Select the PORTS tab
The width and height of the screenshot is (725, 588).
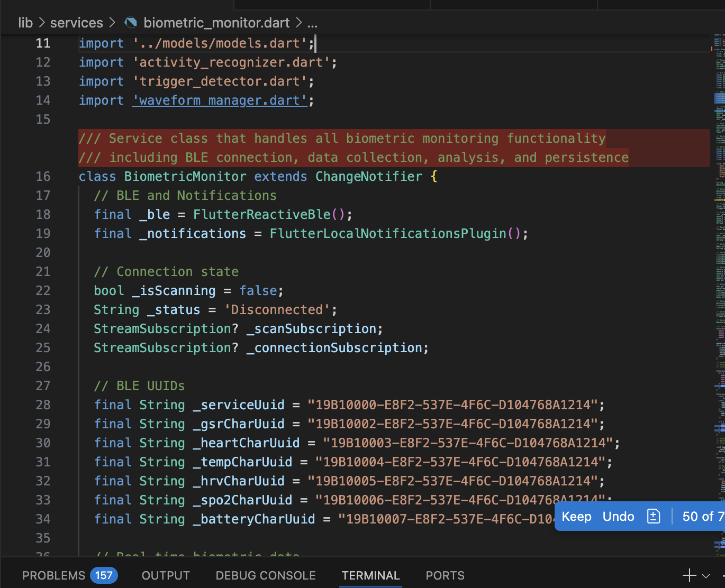[x=445, y=575]
